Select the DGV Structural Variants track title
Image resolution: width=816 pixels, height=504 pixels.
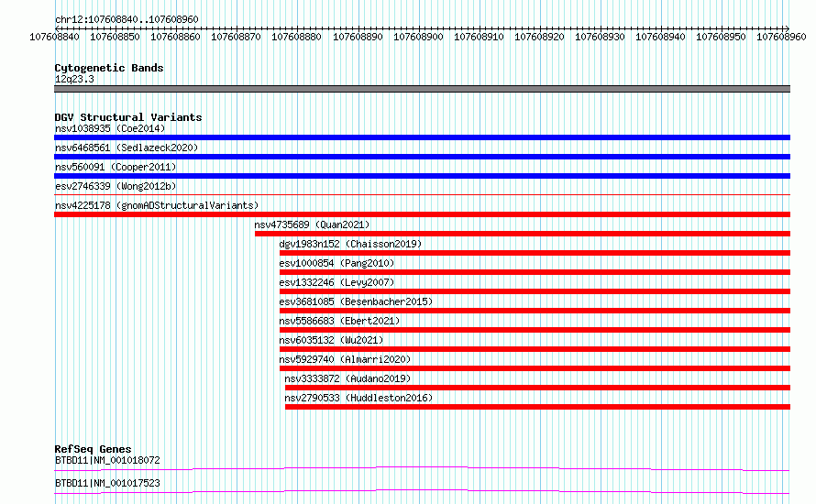click(x=128, y=117)
